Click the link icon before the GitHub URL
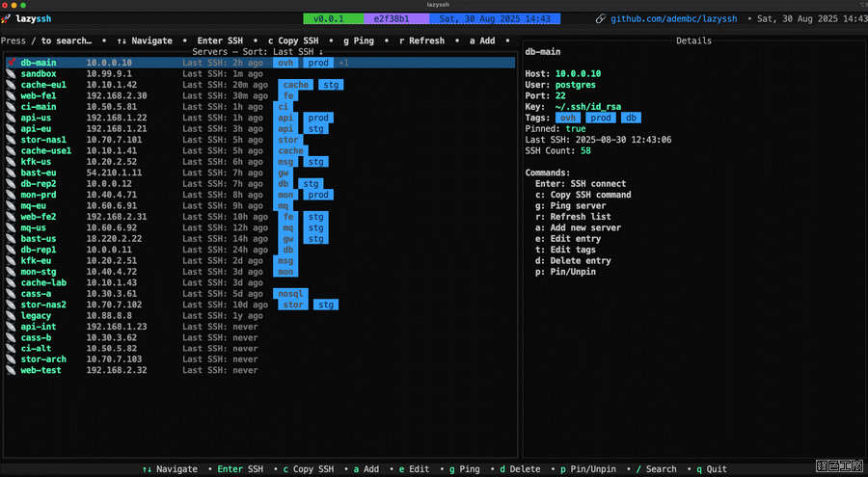This screenshot has width=868, height=477. click(x=601, y=18)
